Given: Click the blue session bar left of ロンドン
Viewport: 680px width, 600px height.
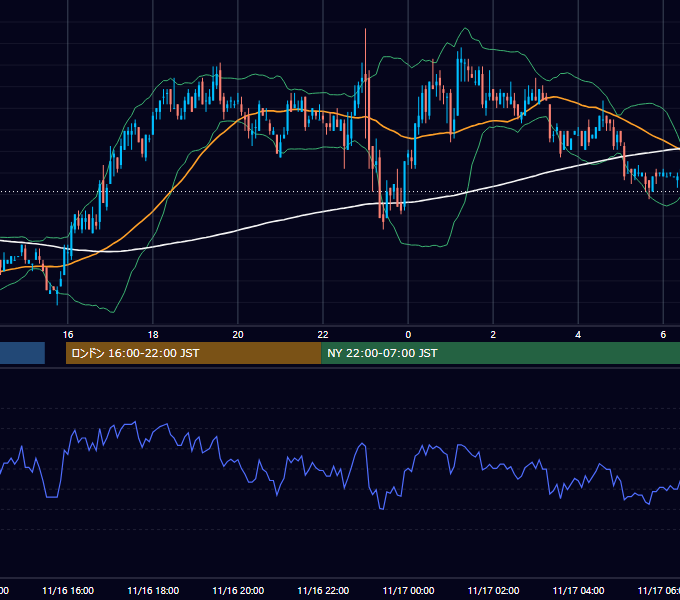Looking at the screenshot, I should (x=22, y=353).
